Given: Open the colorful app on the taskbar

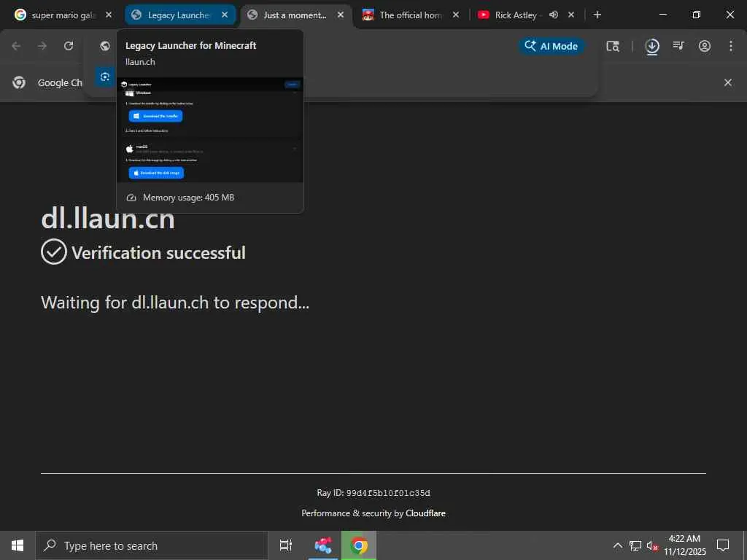Looking at the screenshot, I should pos(323,545).
